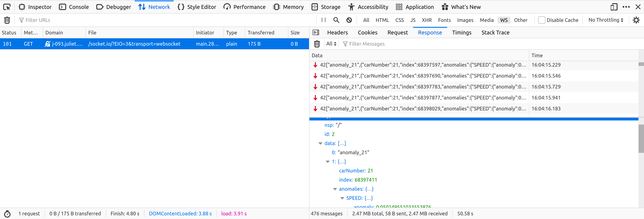Viewport: 644px width, 219px height.
Task: Collapse the data array node
Action: click(x=320, y=143)
